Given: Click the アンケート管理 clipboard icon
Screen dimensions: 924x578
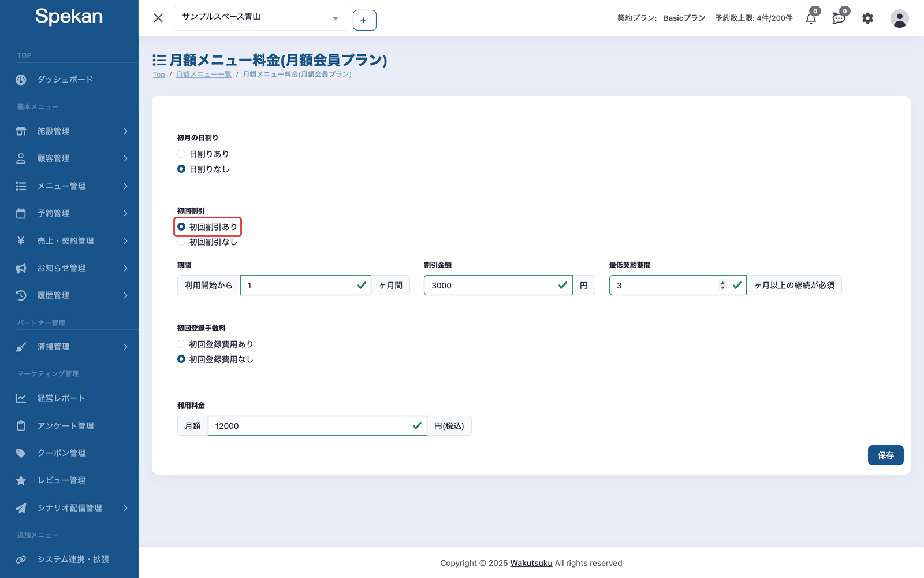Looking at the screenshot, I should click(21, 425).
